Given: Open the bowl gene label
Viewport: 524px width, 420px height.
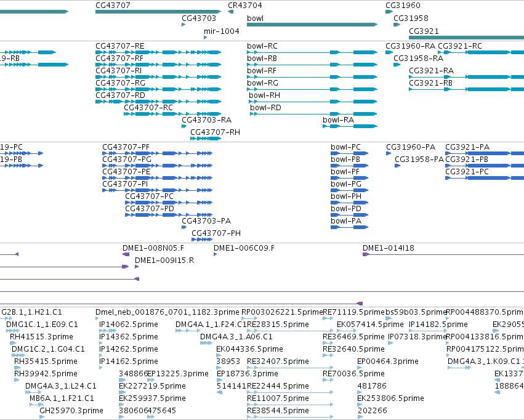Looking at the screenshot, I should point(255,18).
